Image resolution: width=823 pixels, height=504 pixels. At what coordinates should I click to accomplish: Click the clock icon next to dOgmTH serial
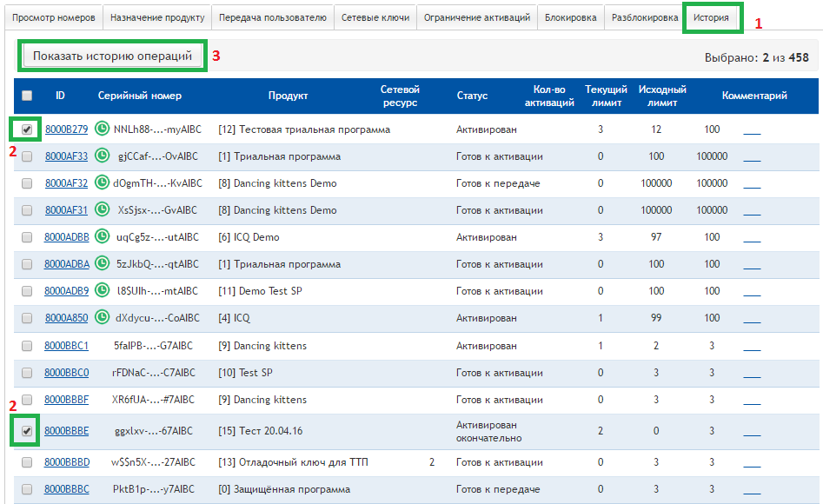click(102, 183)
